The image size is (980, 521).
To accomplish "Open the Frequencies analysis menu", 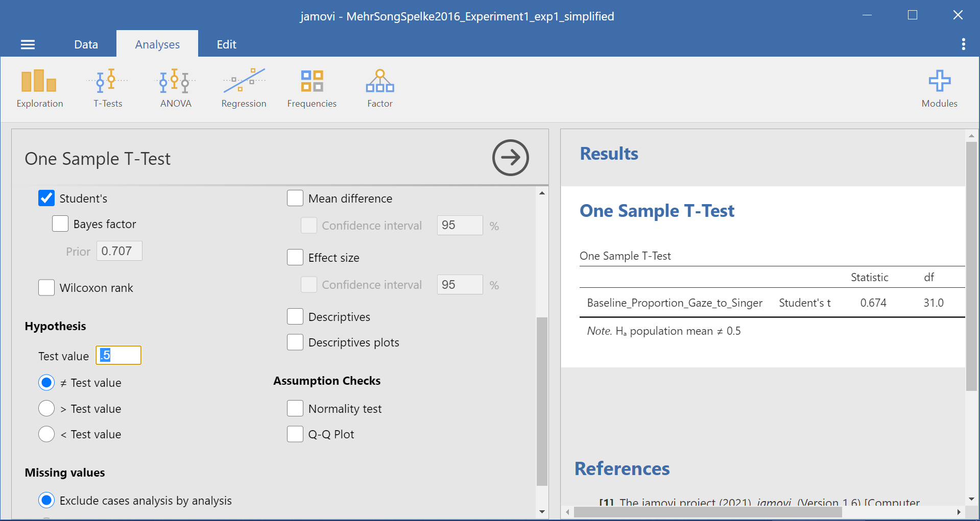I will point(312,89).
